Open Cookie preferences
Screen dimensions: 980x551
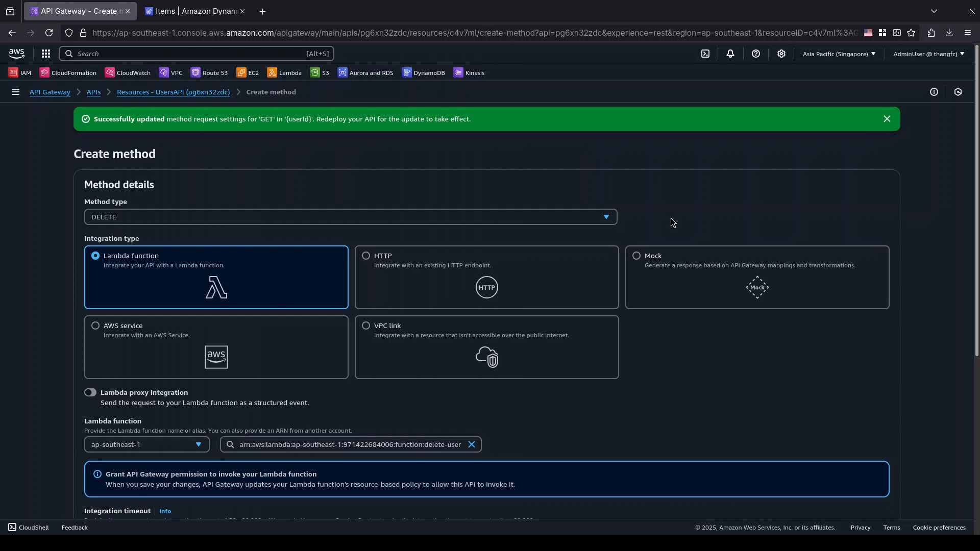point(939,528)
